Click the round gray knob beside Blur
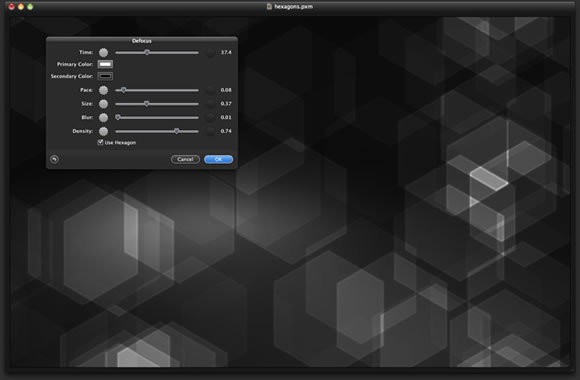Screen dimensions: 580x380 point(104,117)
